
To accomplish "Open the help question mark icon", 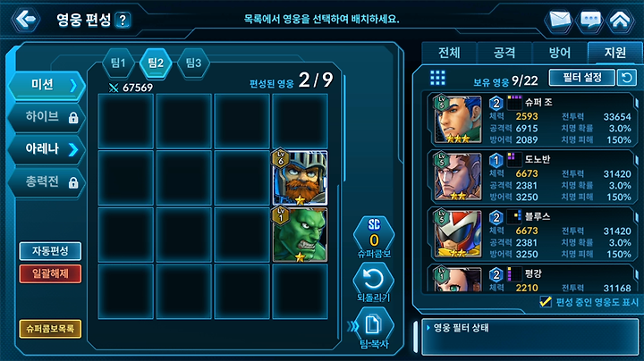I will (x=123, y=20).
